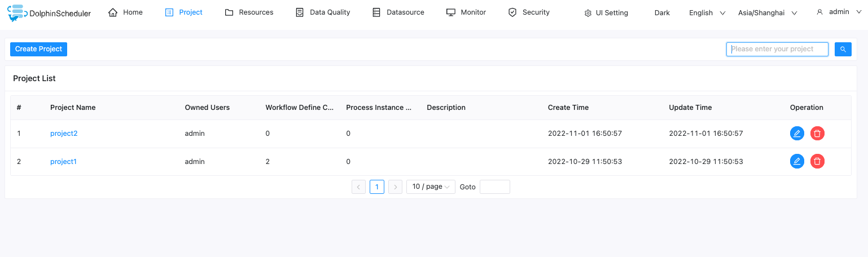Click the Home house icon
The height and width of the screenshot is (257, 868).
coord(113,12)
